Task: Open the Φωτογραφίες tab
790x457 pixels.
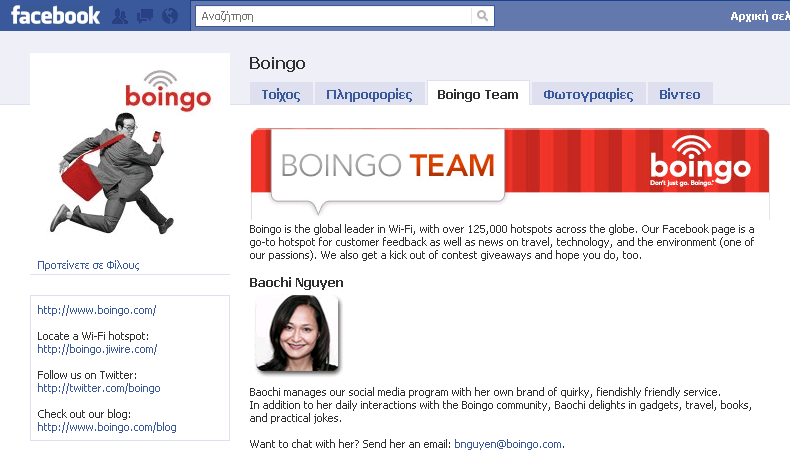Action: 588,94
